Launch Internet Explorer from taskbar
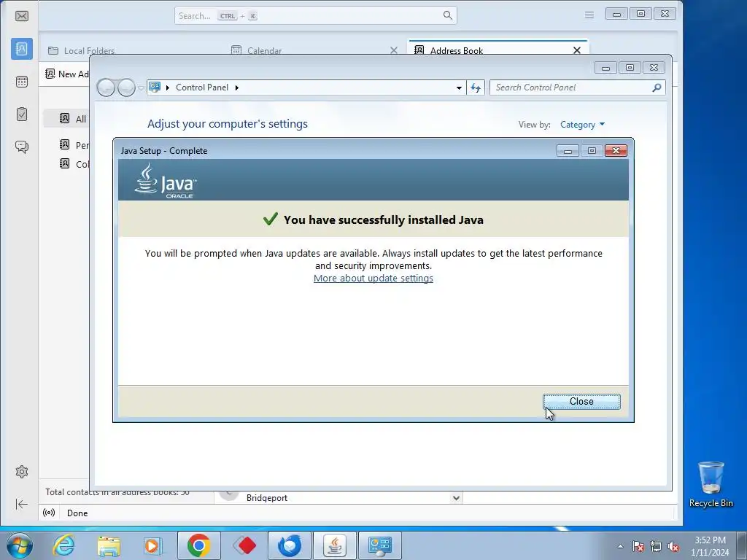747x560 pixels. (63, 545)
